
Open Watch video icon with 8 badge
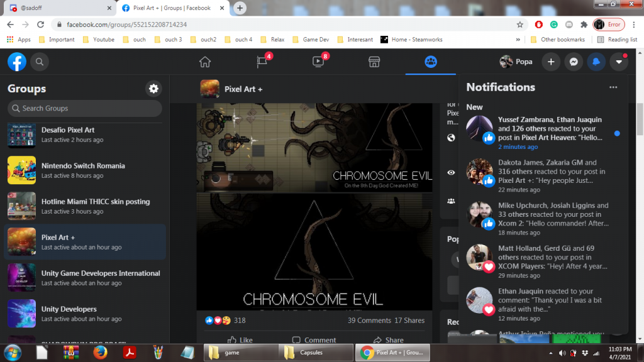318,62
